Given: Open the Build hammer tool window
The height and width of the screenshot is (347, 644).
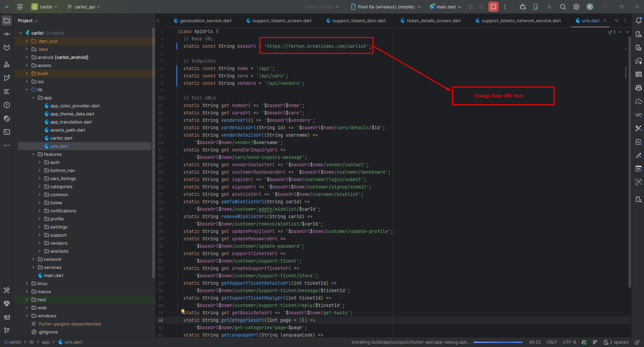Looking at the screenshot, I should point(7,290).
